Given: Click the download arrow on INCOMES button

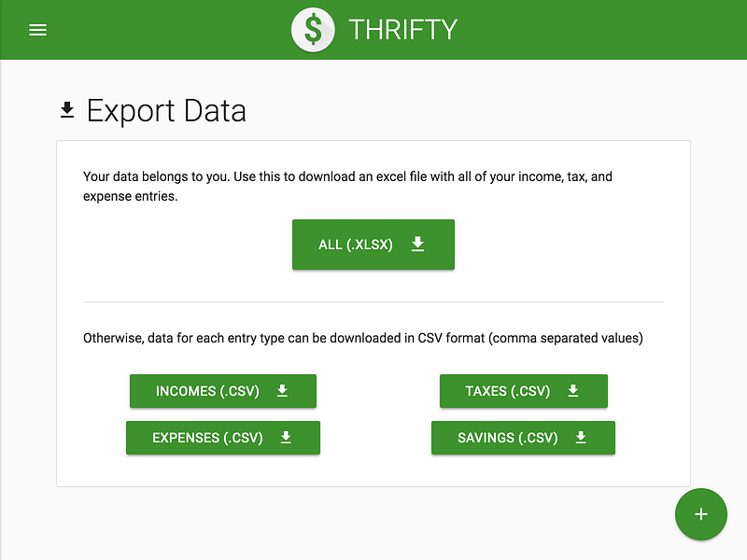Looking at the screenshot, I should 282,391.
